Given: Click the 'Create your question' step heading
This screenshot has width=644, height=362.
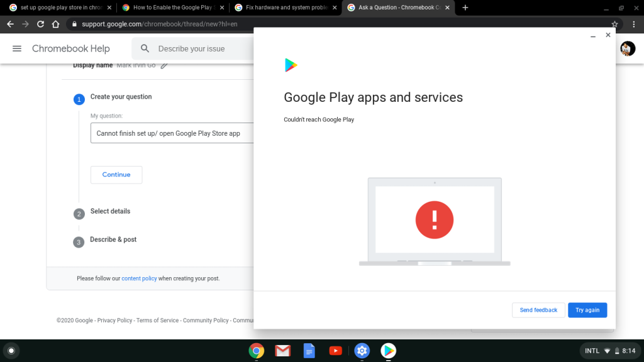Looking at the screenshot, I should tap(121, 96).
